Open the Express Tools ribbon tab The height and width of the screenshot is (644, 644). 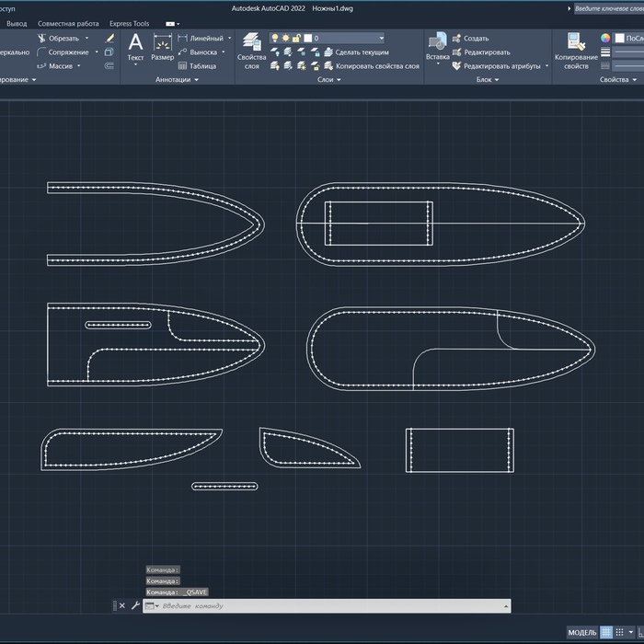(129, 23)
